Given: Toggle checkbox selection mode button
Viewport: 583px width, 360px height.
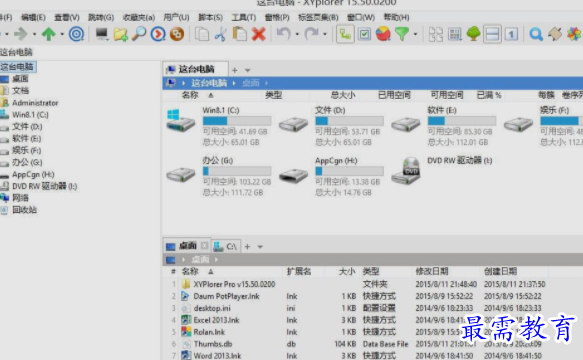Looking at the screenshot, I should click(x=364, y=34).
